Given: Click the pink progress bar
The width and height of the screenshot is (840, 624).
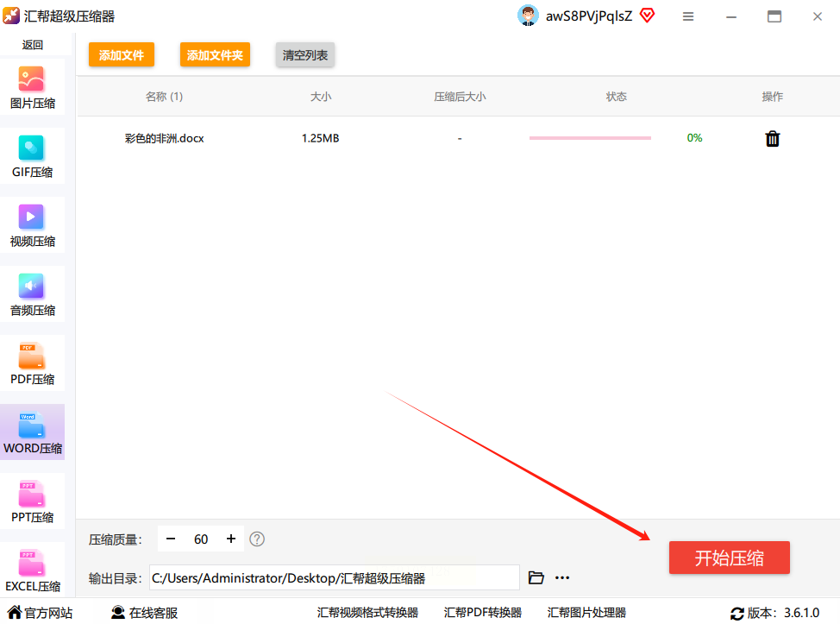Looking at the screenshot, I should 591,138.
